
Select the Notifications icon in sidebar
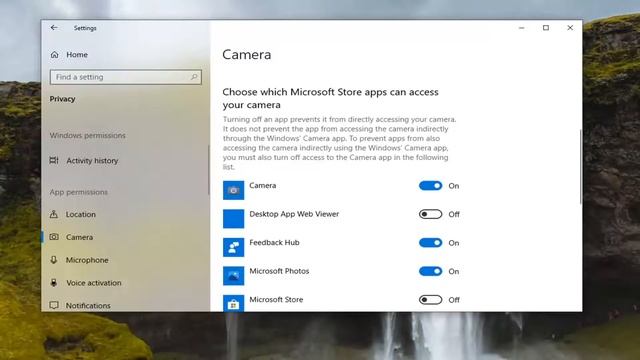click(54, 305)
